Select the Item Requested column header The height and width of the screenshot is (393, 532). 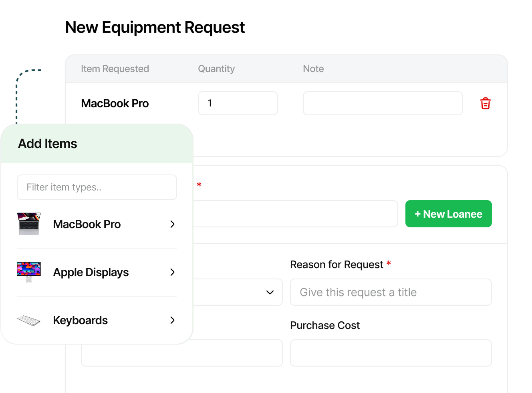(x=115, y=68)
